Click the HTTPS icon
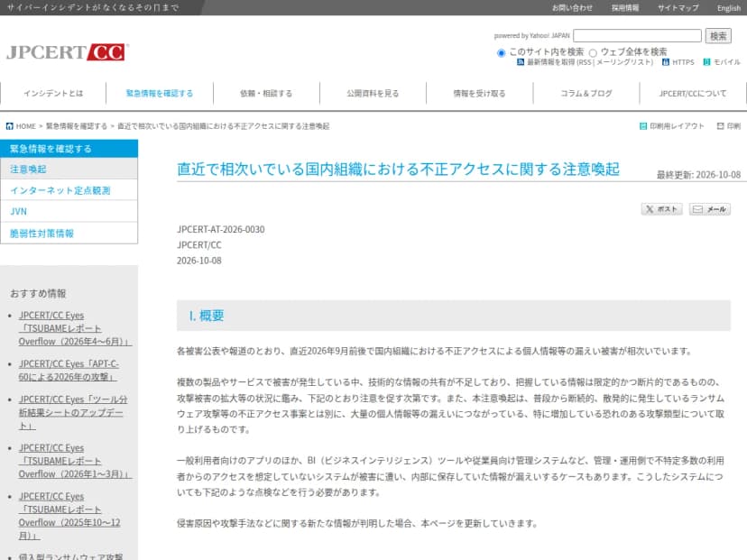The width and height of the screenshot is (747, 560). [x=666, y=62]
